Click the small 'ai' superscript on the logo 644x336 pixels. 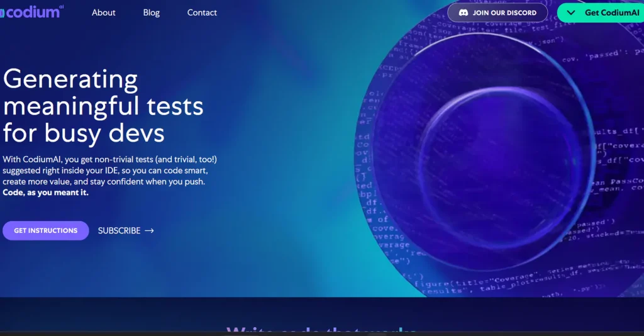pos(60,6)
